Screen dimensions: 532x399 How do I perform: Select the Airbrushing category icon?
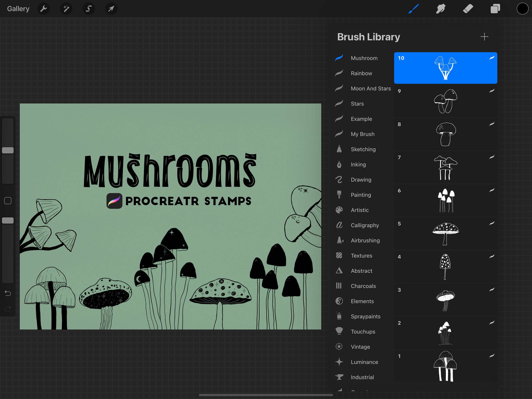[340, 240]
